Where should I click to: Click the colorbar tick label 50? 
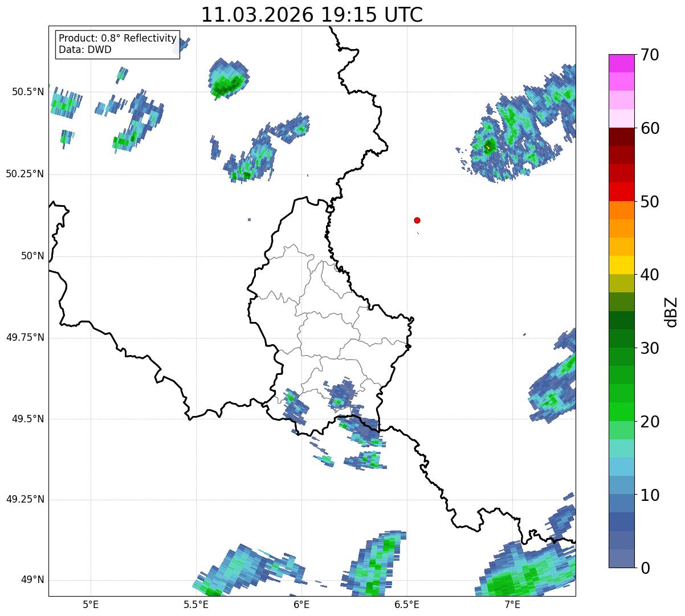tap(649, 202)
